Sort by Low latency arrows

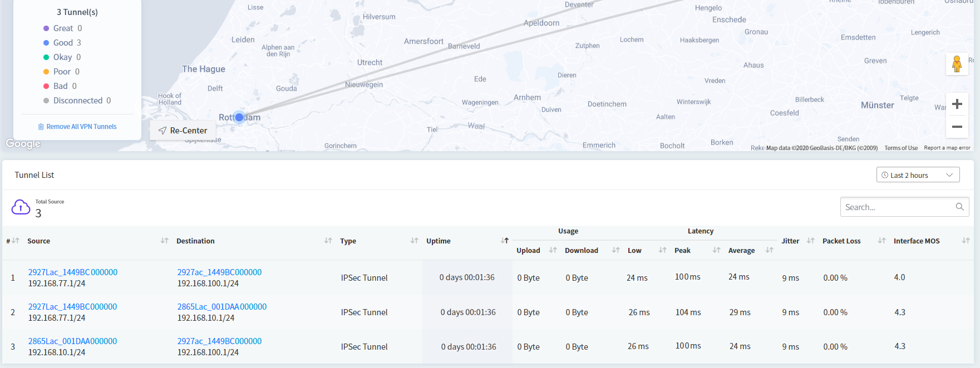click(x=663, y=250)
